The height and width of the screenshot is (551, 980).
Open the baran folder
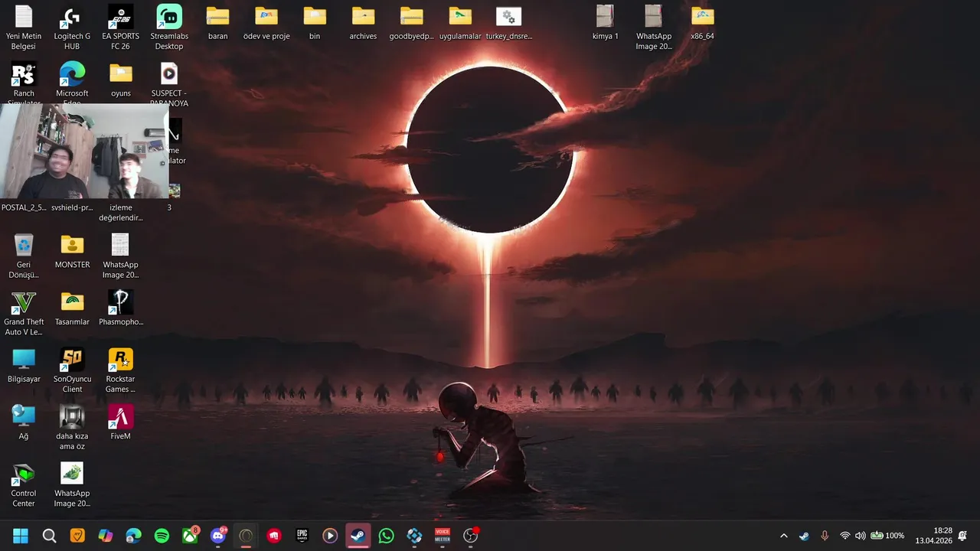coord(218,23)
